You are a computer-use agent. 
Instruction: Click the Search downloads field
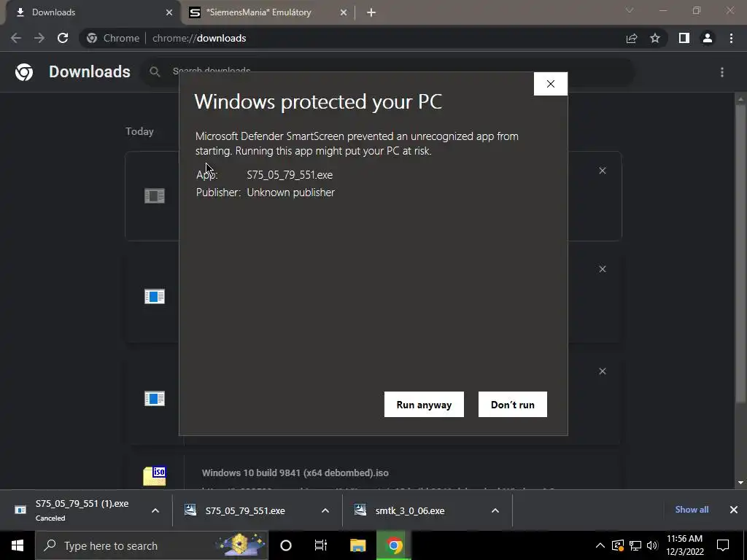(x=388, y=71)
